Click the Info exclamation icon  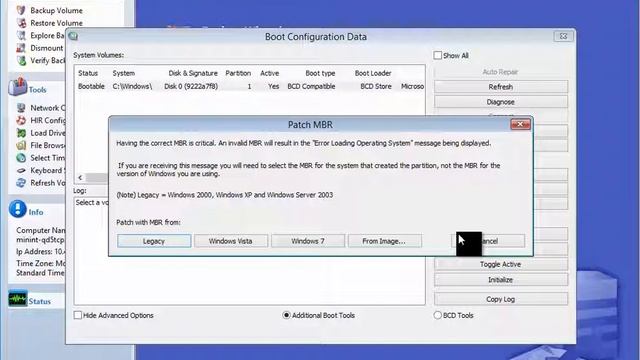point(17,209)
